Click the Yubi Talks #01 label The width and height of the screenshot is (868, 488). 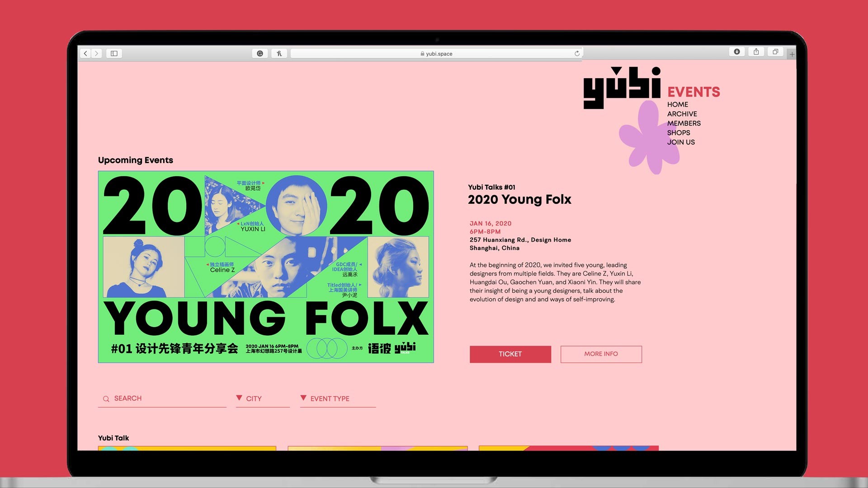click(491, 187)
